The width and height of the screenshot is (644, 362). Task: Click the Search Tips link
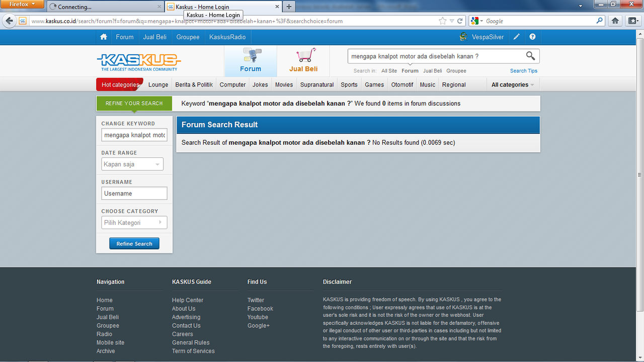[524, 71]
